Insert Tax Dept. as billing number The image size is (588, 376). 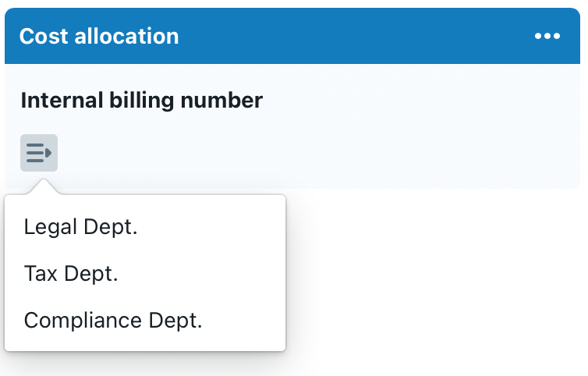[71, 274]
